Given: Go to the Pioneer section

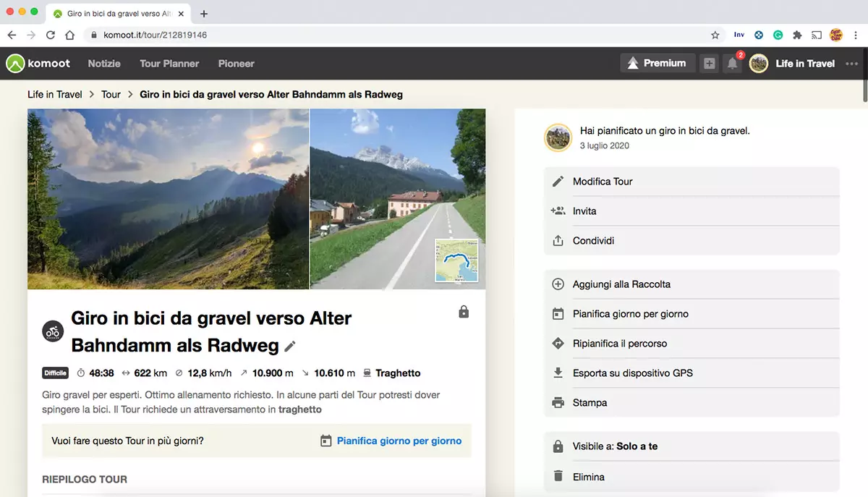Looking at the screenshot, I should coord(237,64).
